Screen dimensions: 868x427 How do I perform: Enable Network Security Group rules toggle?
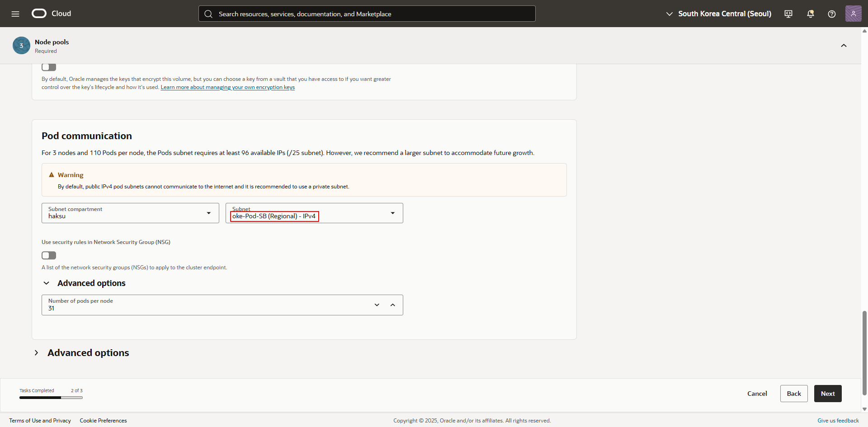[49, 255]
